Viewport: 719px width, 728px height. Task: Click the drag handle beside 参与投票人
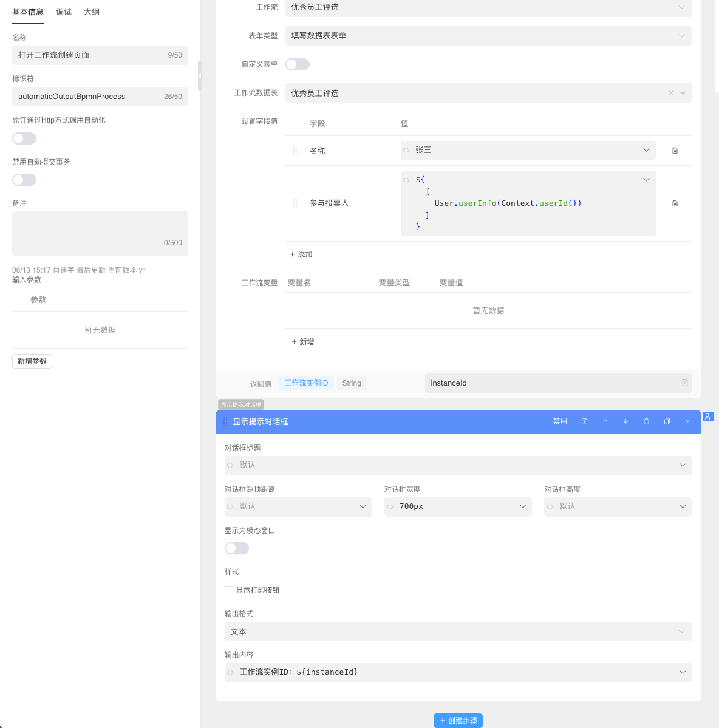click(x=295, y=203)
